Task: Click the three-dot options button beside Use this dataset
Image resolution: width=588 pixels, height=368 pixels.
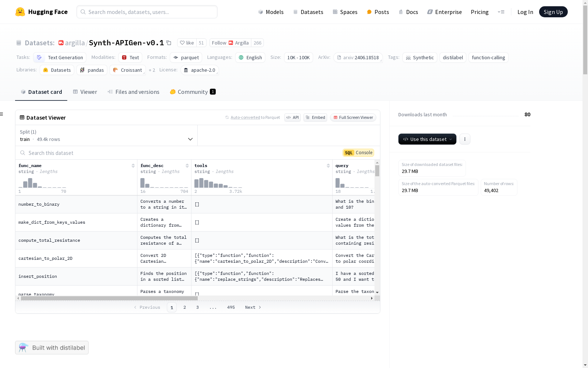Action: pos(465,139)
